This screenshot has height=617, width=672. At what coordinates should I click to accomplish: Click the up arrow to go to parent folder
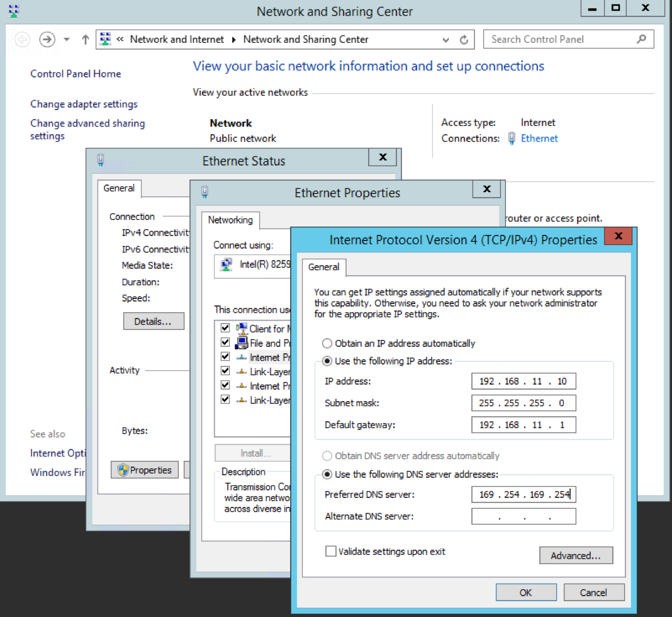[85, 39]
